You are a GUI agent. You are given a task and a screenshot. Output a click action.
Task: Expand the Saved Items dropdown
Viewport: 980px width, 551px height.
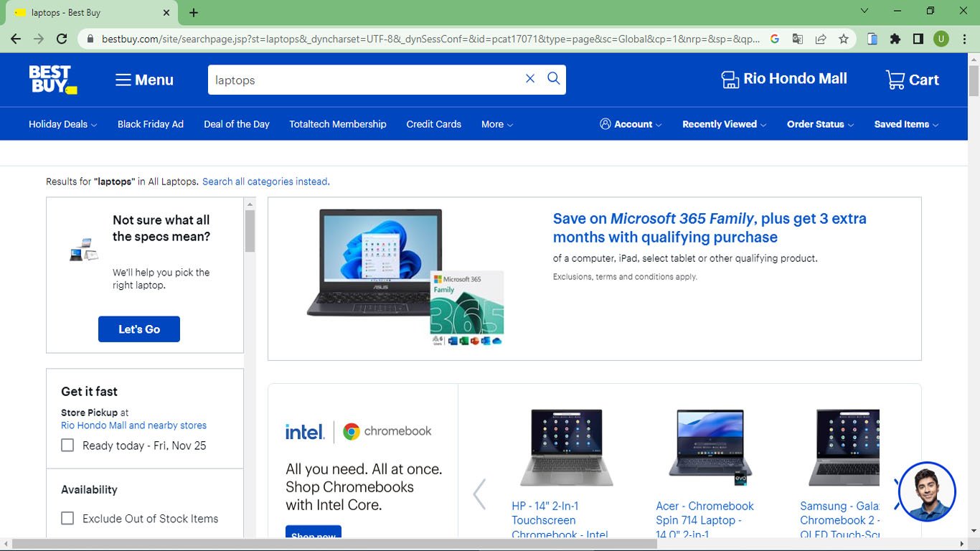click(x=905, y=124)
